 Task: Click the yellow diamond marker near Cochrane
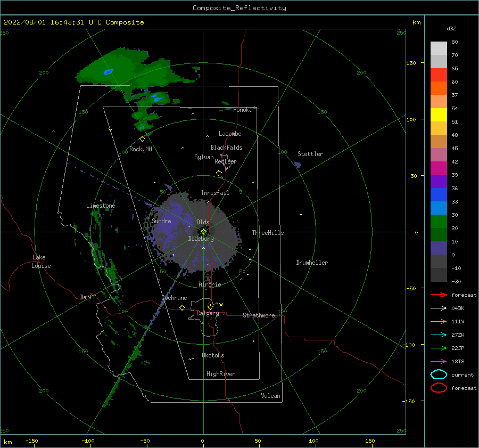182,307
